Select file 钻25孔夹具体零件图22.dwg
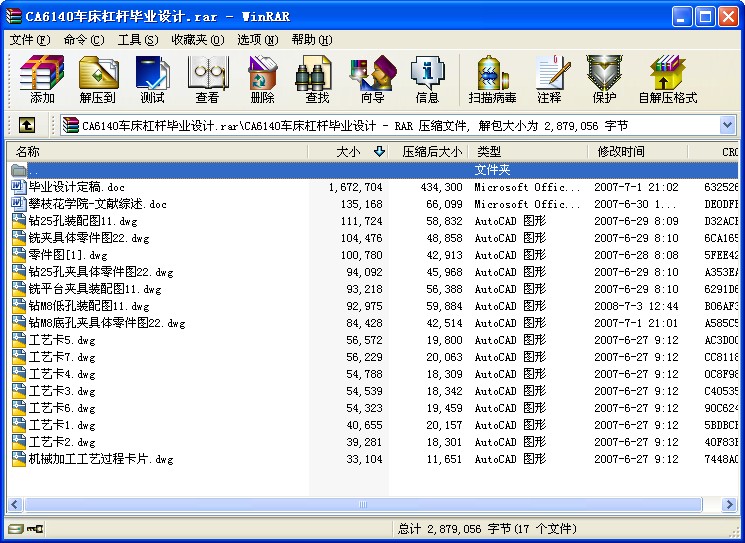This screenshot has width=745, height=543. [101, 272]
